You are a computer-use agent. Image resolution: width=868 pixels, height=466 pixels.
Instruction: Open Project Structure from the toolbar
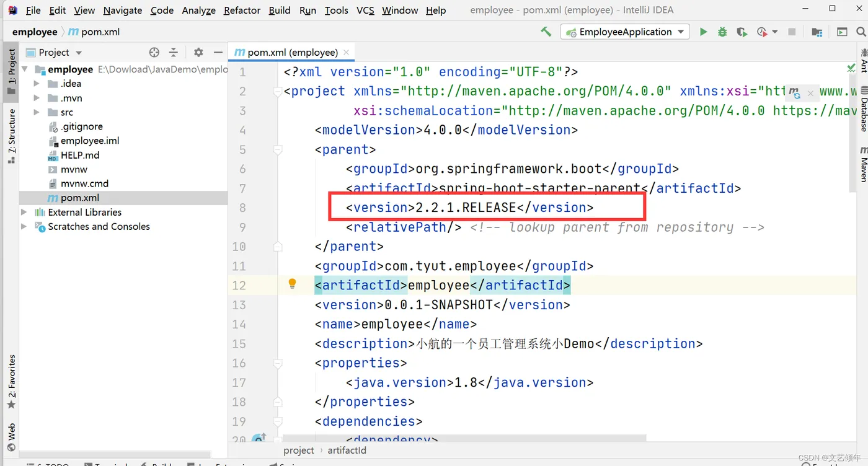[817, 32]
